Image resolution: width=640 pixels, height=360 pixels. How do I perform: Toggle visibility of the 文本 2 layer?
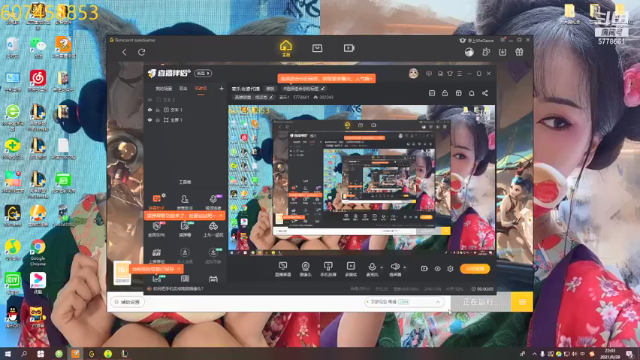(x=150, y=100)
